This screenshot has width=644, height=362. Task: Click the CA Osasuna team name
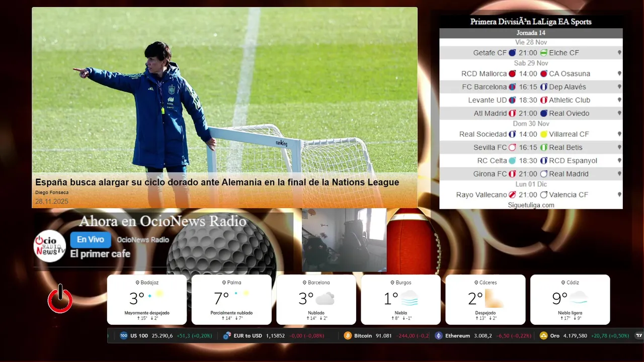click(x=570, y=73)
